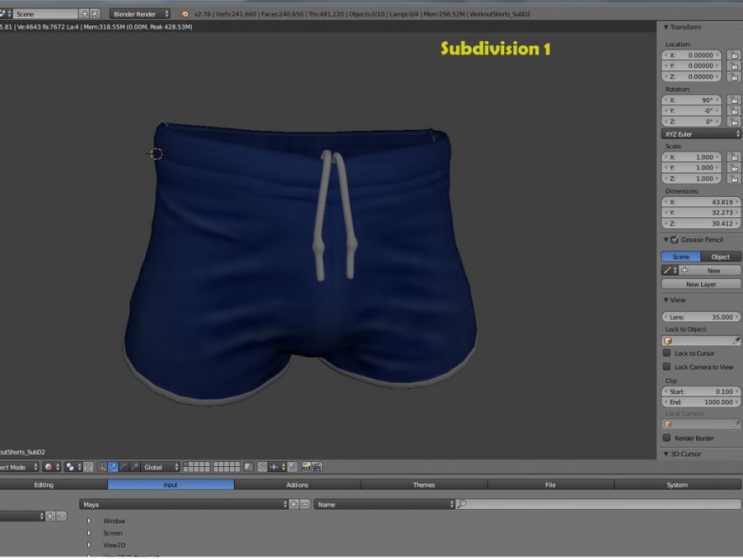This screenshot has width=743, height=560.
Task: Click the lock icon beside Location X
Action: pyautogui.click(x=733, y=55)
